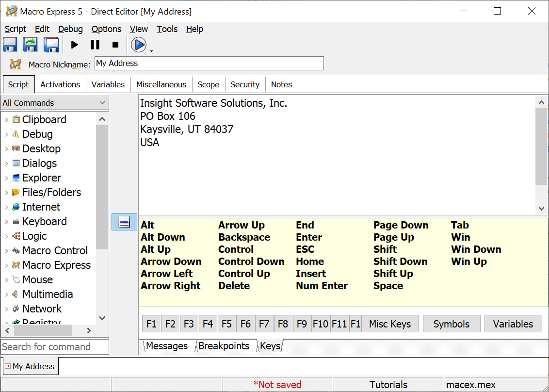Insert the Backspace key from key list

(244, 237)
